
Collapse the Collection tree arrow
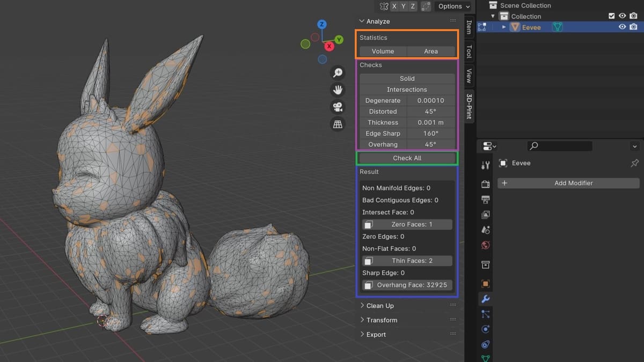click(x=493, y=16)
